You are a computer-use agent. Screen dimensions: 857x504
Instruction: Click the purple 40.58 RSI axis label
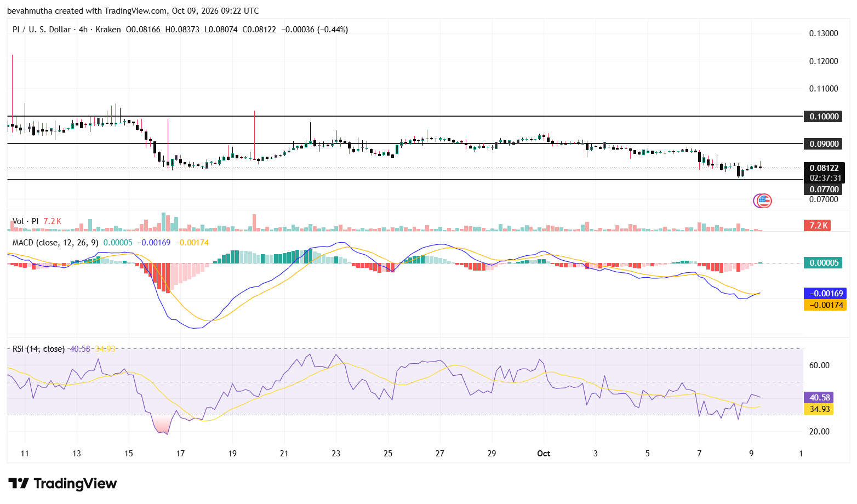[819, 398]
